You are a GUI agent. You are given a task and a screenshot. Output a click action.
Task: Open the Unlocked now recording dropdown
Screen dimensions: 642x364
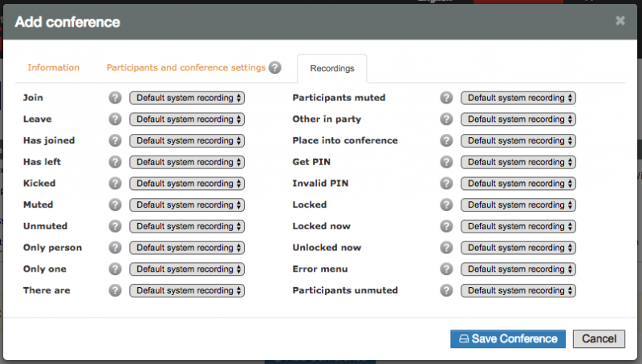(518, 248)
